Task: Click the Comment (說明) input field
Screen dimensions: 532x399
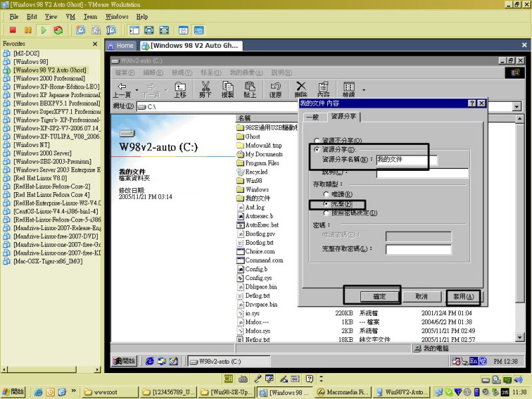Action: (422, 173)
